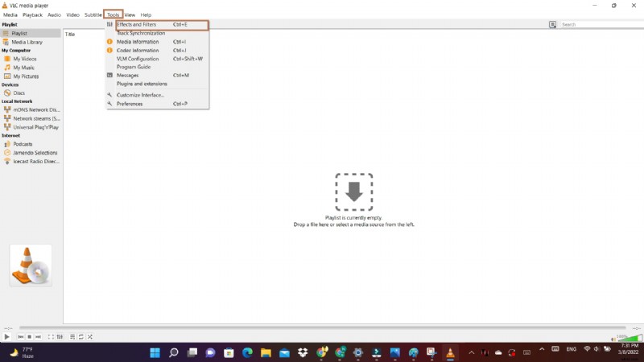
Task: Skip to the next media track
Action: point(38,336)
